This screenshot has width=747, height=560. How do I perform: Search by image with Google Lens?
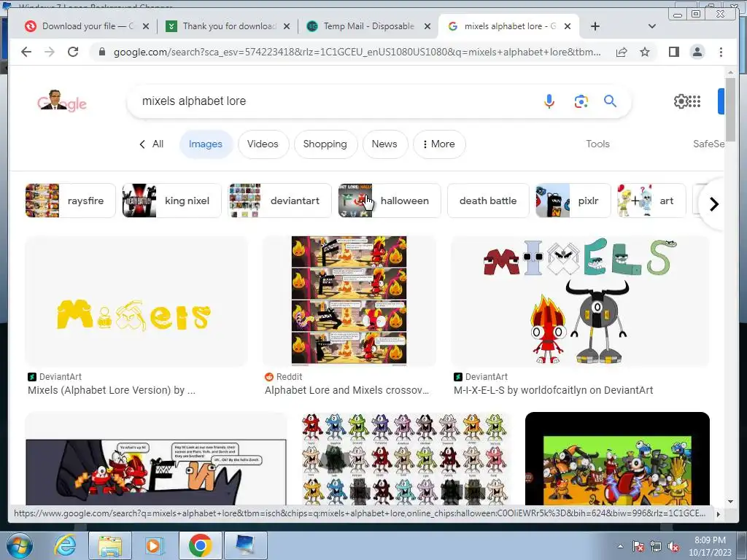coord(581,101)
